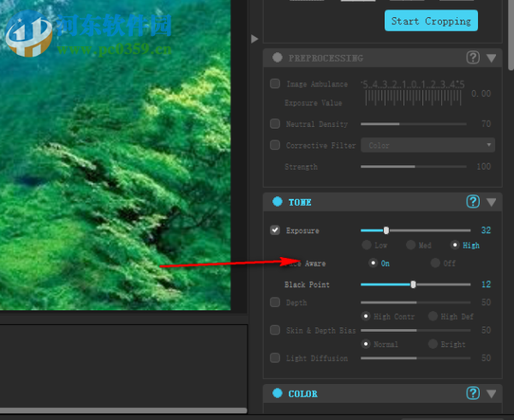Uncheck the Exposure checkbox
Image resolution: width=514 pixels, height=420 pixels.
pos(275,231)
